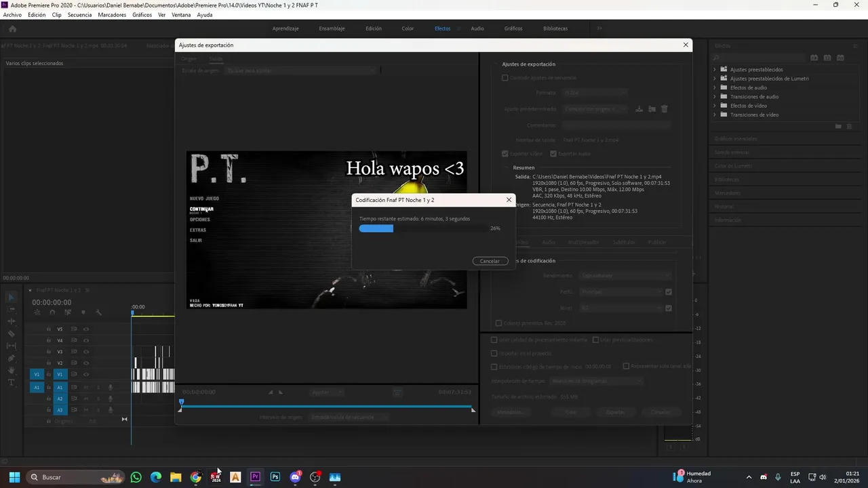Open timeline display settings wrench
868x488 pixels.
coord(98,312)
